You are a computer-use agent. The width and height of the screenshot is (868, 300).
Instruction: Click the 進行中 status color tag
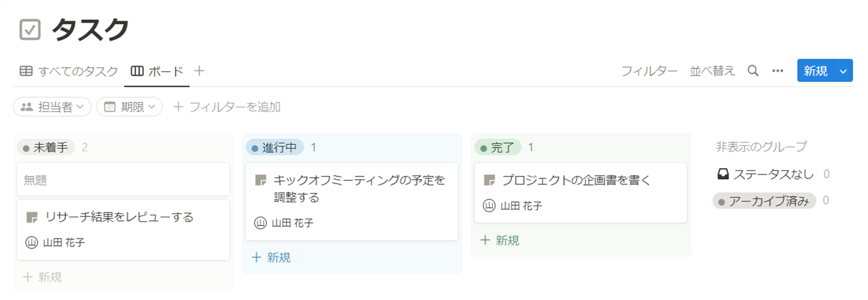[x=274, y=147]
